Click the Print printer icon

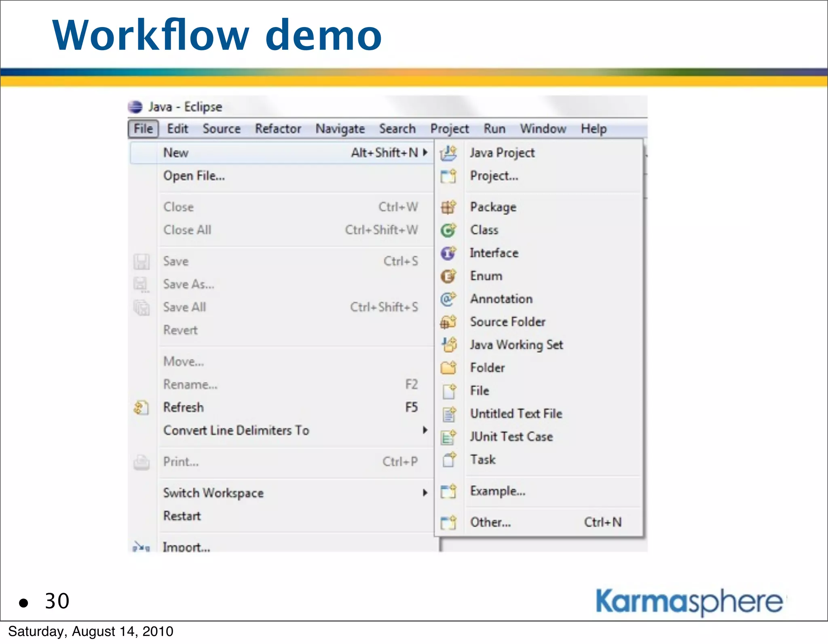click(x=142, y=462)
